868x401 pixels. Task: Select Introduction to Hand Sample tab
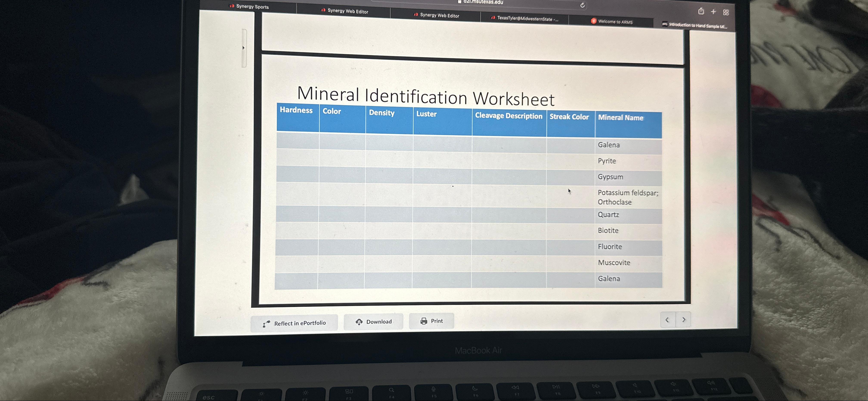coord(697,26)
